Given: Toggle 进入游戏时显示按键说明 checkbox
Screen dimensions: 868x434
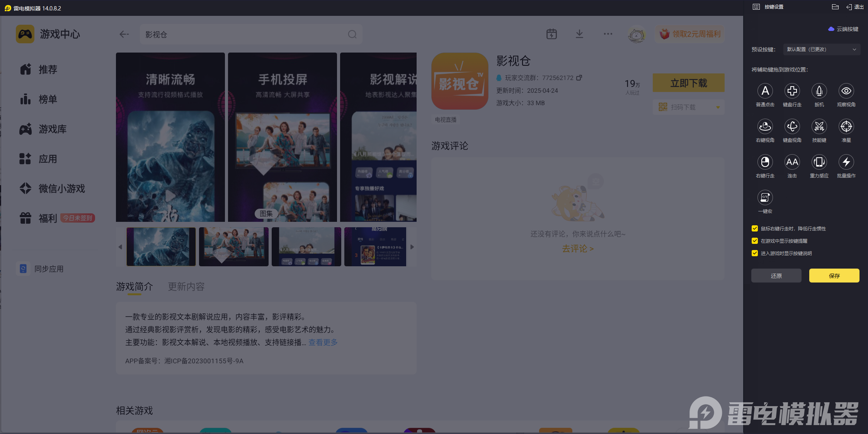Looking at the screenshot, I should pos(754,253).
